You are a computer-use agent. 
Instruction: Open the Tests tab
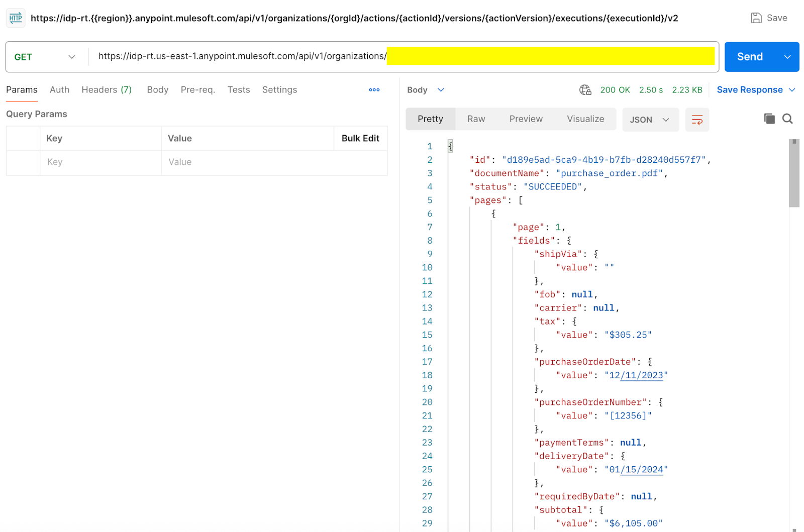click(238, 89)
